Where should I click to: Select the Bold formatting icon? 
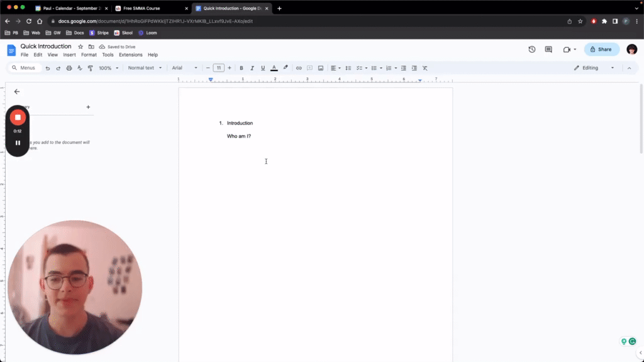241,68
